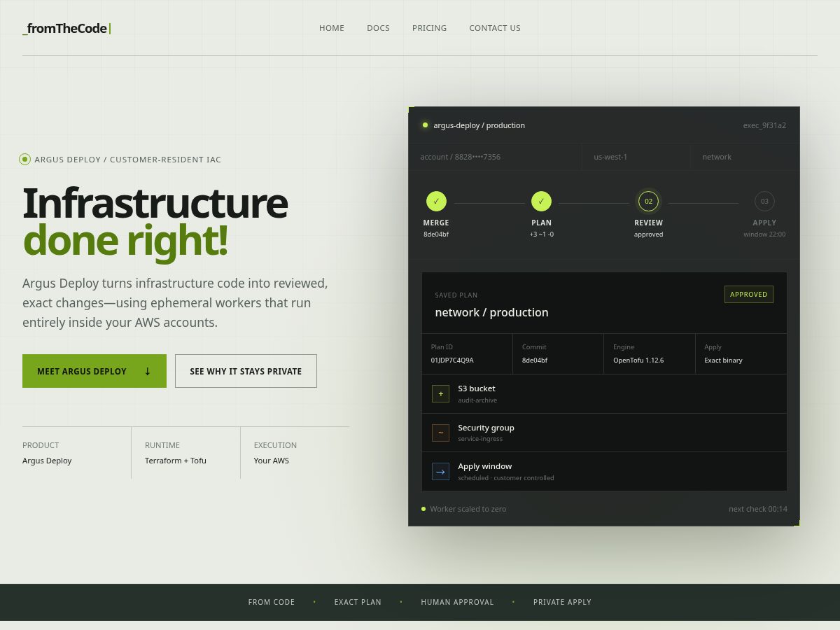The image size is (840, 630).
Task: Click the S3 bucket row title
Action: pos(477,388)
